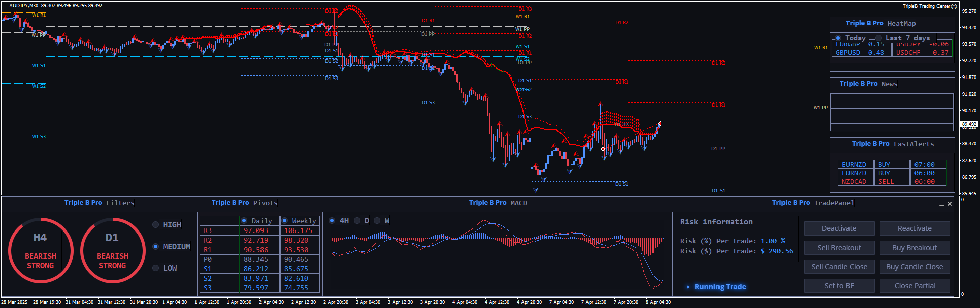Click the H4 bearish strong trend gauge
The image size is (980, 308).
click(40, 250)
